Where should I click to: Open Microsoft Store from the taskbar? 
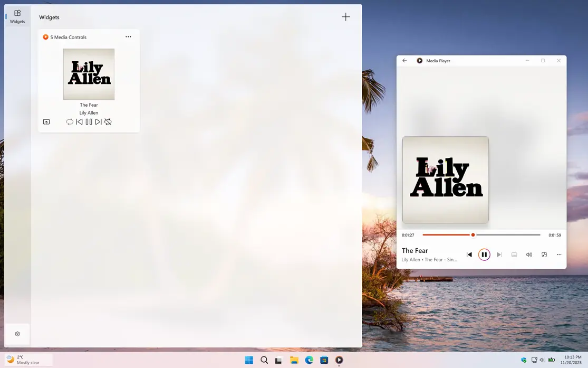(324, 360)
